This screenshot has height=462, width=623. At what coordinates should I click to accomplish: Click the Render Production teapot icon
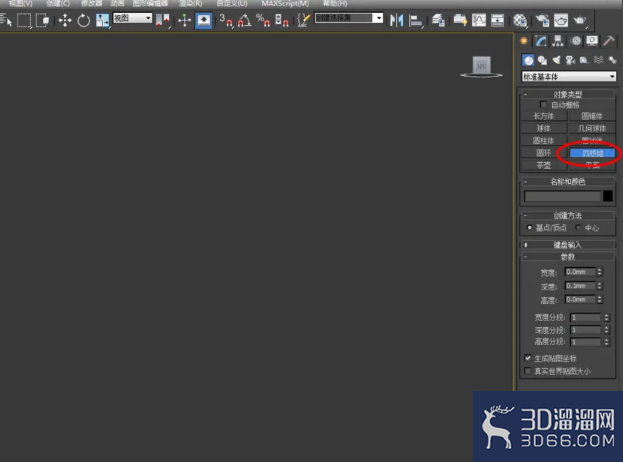tap(580, 20)
